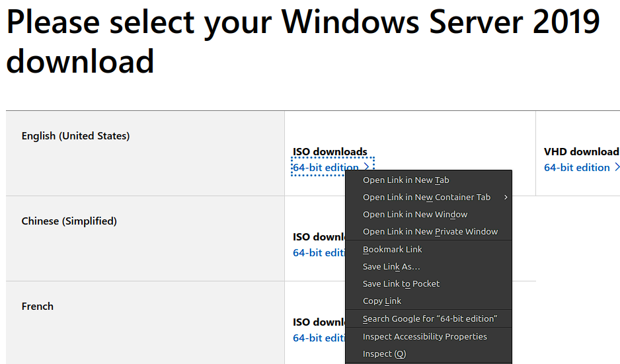Image resolution: width=620 pixels, height=364 pixels.
Task: Open English ISO 64-bit edition link
Action: pos(326,168)
